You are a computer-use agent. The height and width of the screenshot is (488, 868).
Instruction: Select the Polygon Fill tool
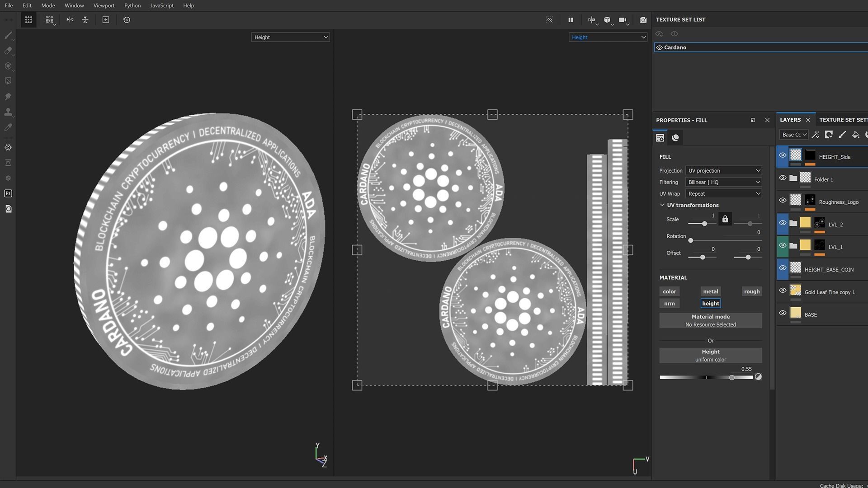click(8, 81)
